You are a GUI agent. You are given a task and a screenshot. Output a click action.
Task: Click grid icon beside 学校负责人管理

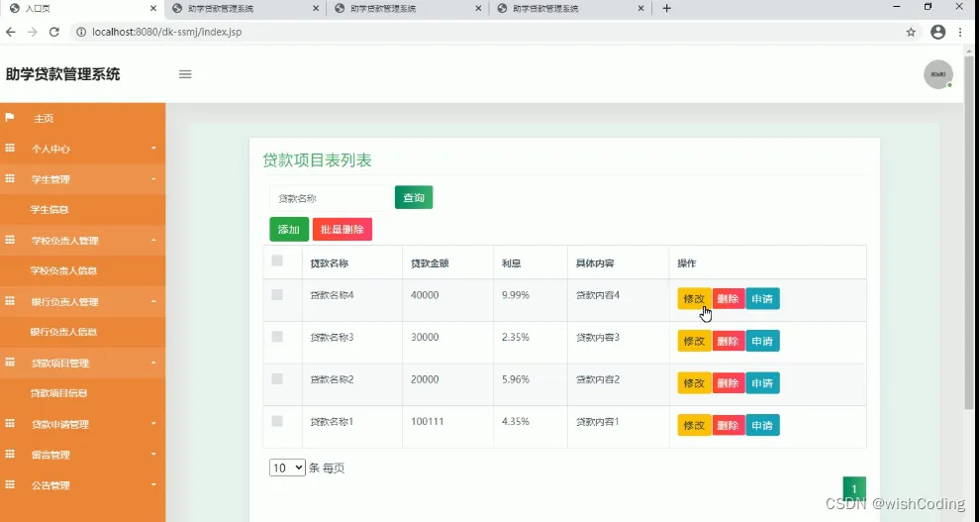point(10,240)
